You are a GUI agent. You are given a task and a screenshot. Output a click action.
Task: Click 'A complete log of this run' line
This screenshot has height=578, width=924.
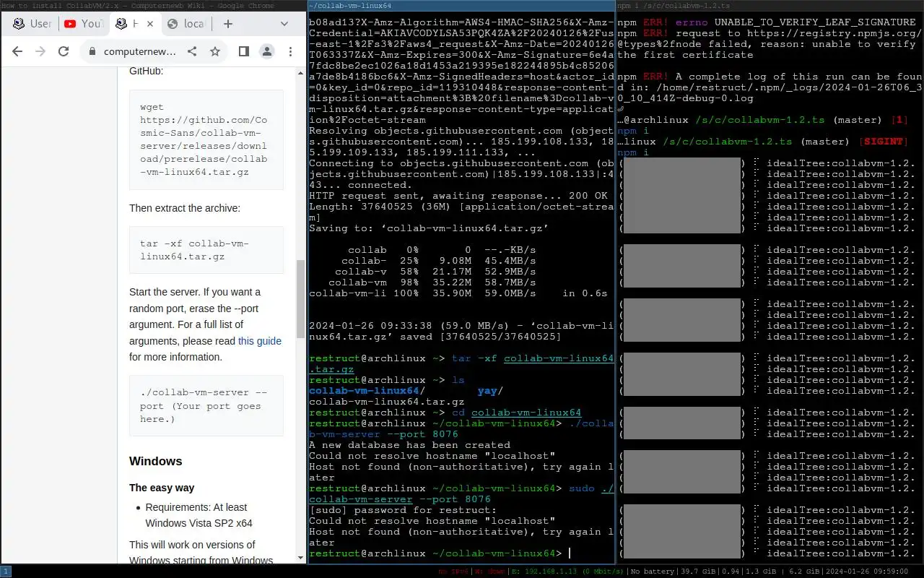[770, 87]
